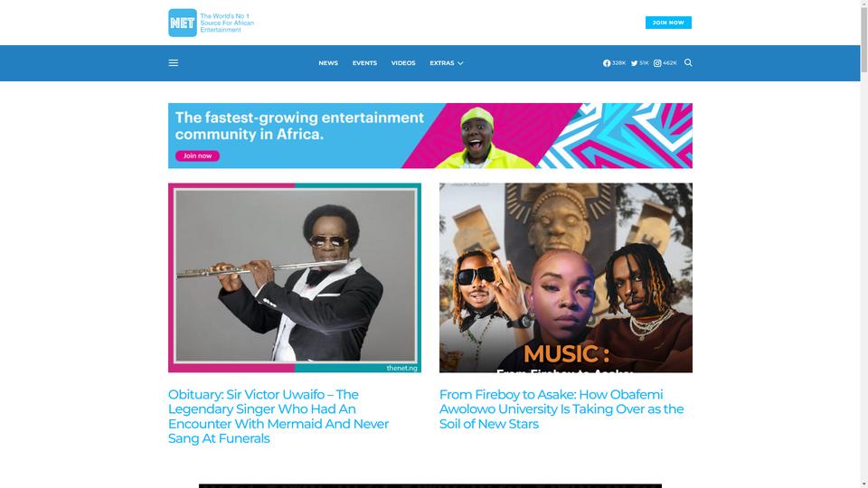Open the Sir Victor Uwaifo obituary article

(x=278, y=416)
